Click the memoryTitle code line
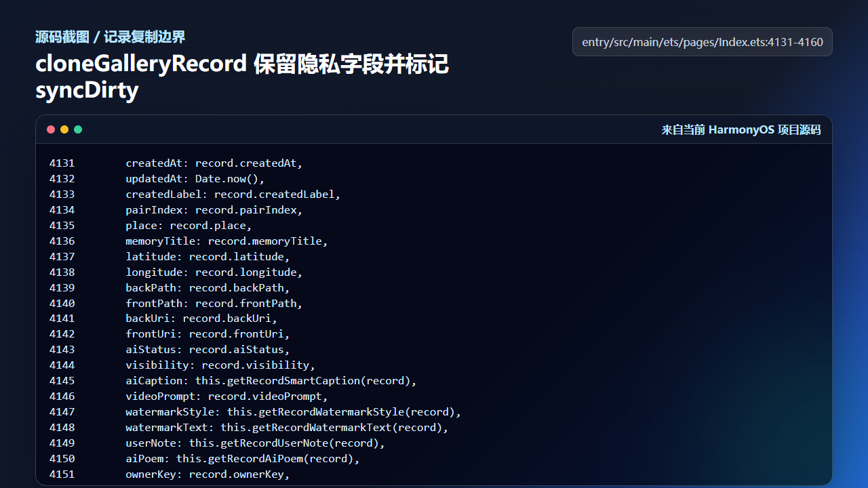Image resolution: width=868 pixels, height=488 pixels. [x=227, y=241]
